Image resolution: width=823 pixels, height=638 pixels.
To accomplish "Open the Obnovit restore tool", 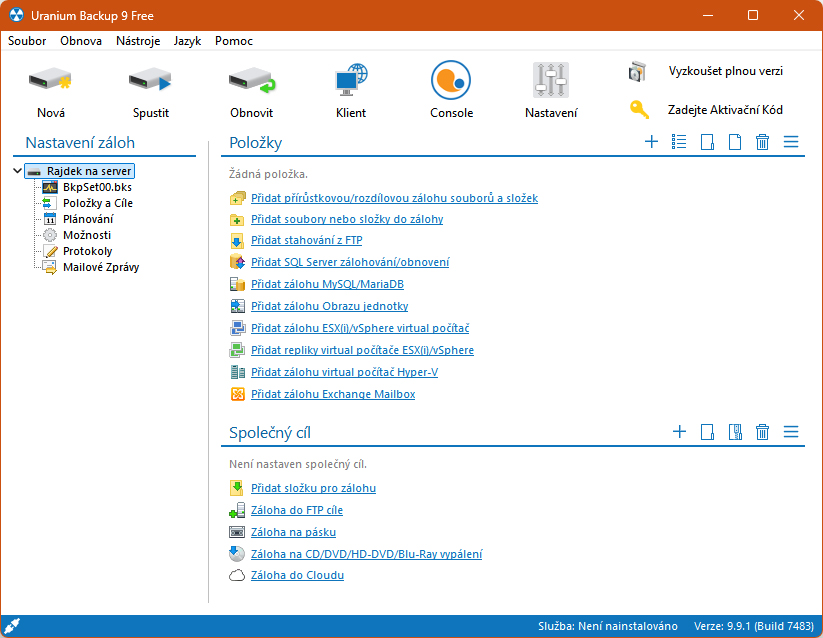I will pyautogui.click(x=251, y=81).
